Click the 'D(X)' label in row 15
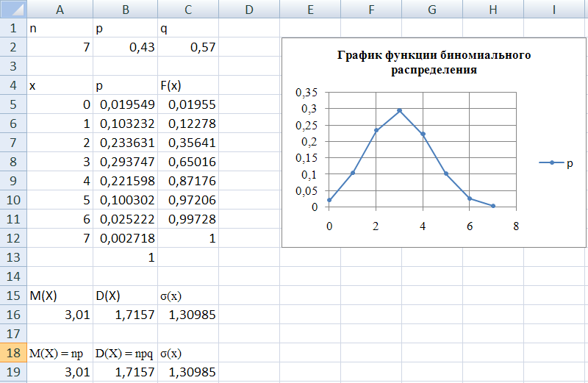588x383 pixels. coord(125,296)
